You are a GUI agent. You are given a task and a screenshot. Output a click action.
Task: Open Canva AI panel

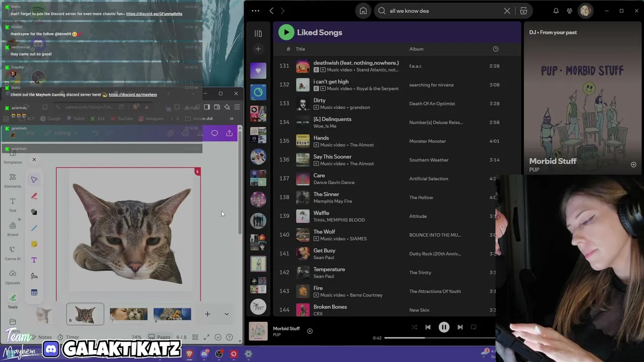pos(13,253)
